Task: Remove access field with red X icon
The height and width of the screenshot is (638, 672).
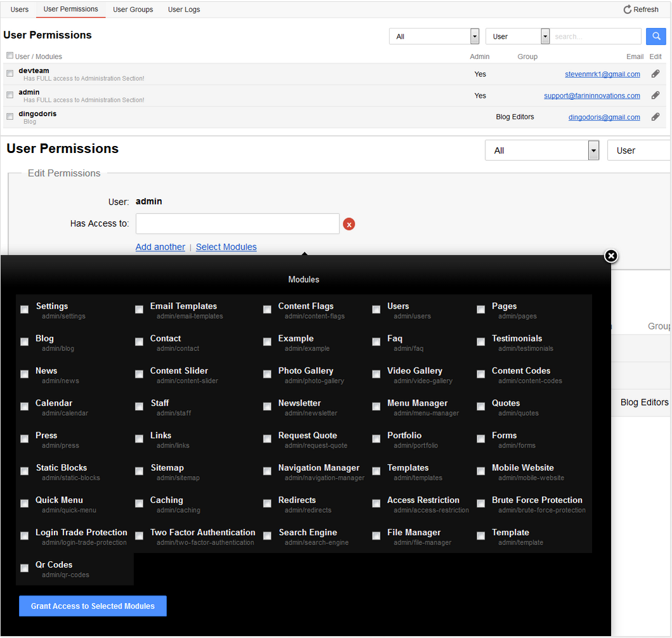Action: [x=349, y=224]
